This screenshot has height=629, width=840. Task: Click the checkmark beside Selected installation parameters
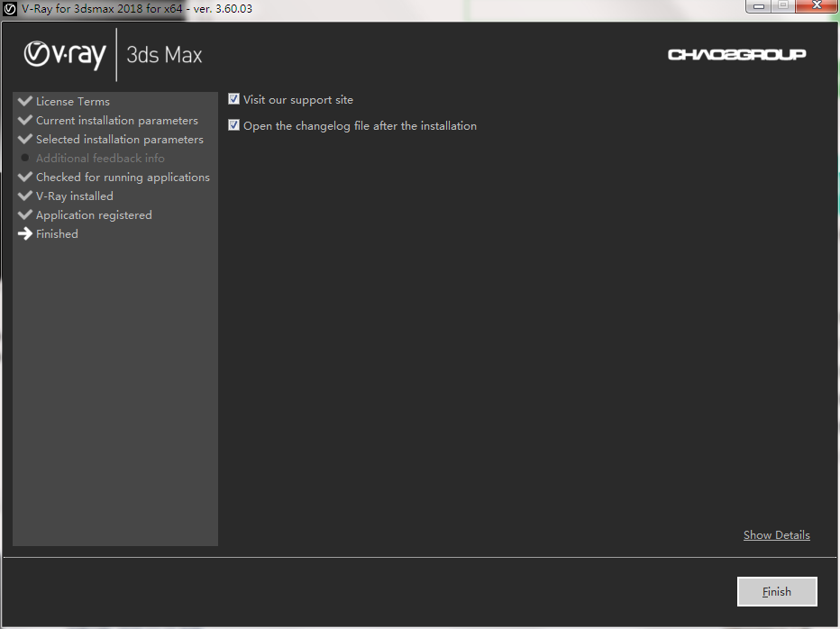pos(25,139)
